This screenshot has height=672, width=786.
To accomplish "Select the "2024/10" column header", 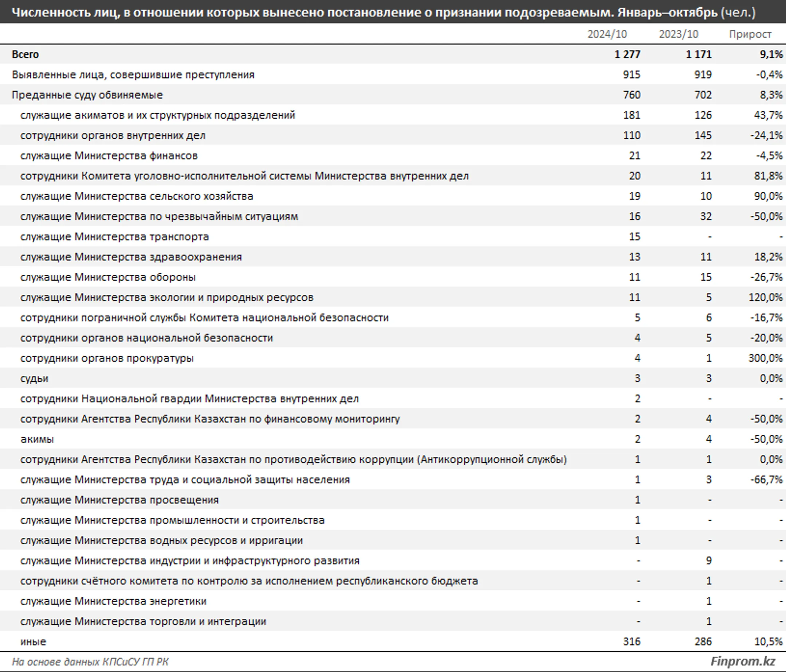I will 607,34.
